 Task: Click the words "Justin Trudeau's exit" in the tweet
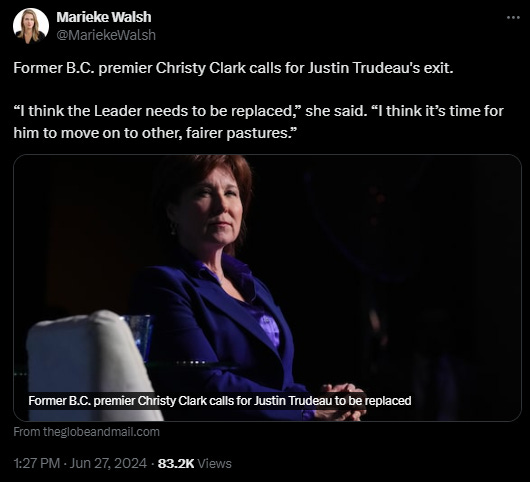coord(380,68)
